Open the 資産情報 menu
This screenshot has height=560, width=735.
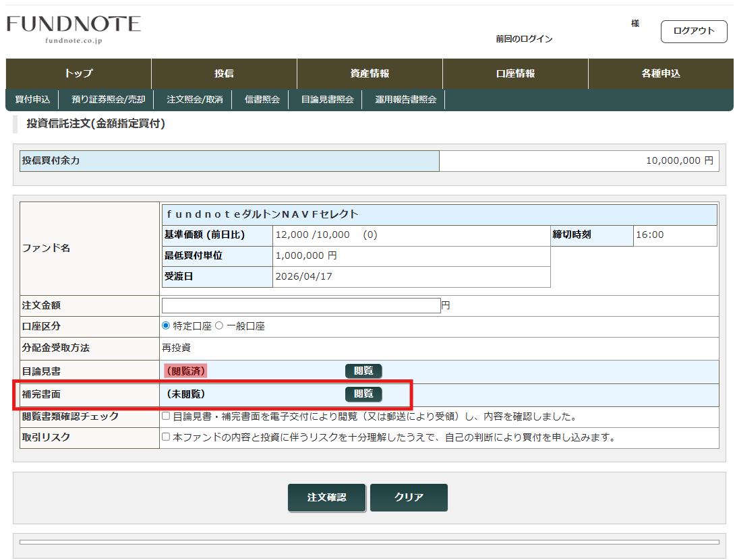[370, 73]
